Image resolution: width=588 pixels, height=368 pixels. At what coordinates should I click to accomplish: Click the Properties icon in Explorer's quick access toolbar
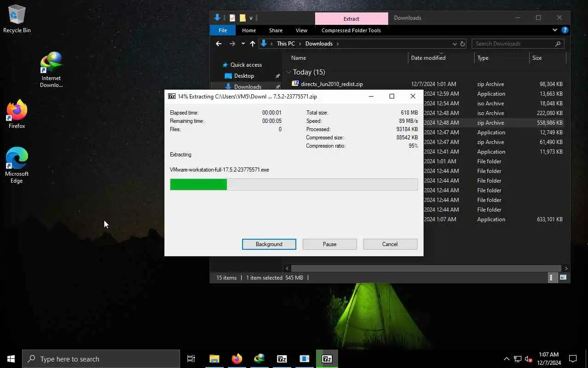point(232,18)
